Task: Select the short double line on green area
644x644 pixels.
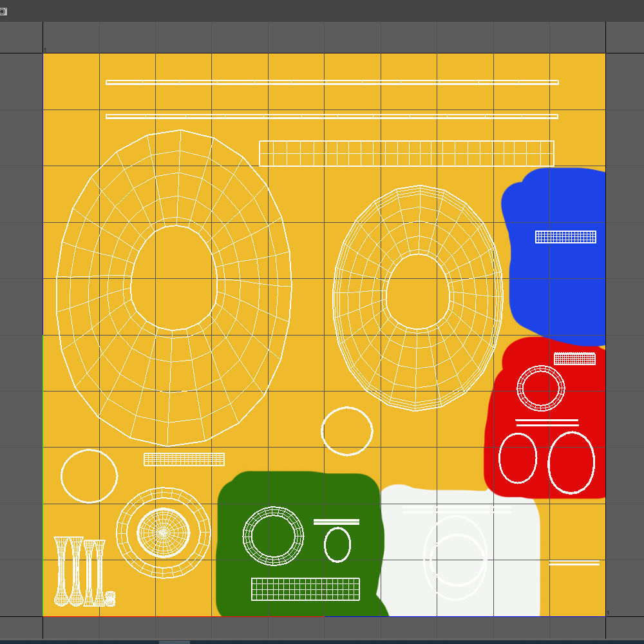Action: tap(336, 522)
